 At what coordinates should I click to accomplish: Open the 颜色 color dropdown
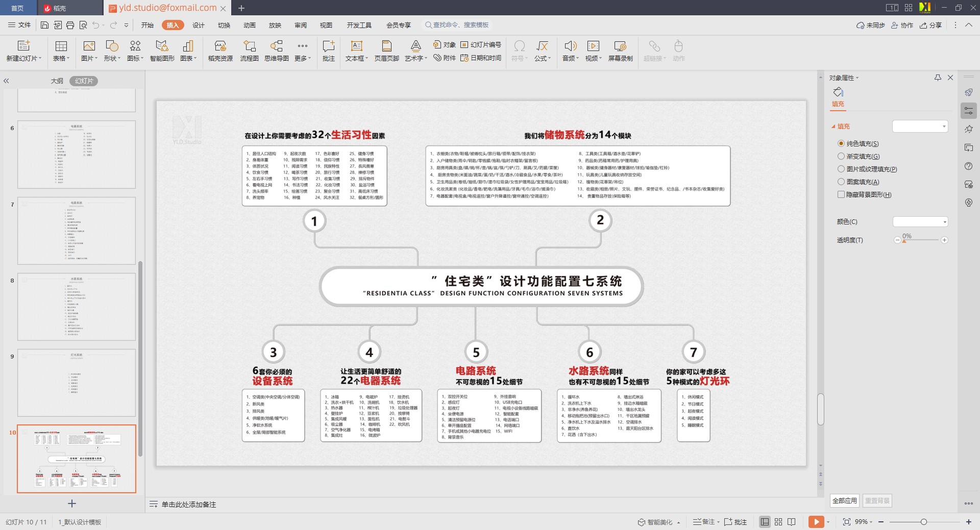[x=920, y=222]
